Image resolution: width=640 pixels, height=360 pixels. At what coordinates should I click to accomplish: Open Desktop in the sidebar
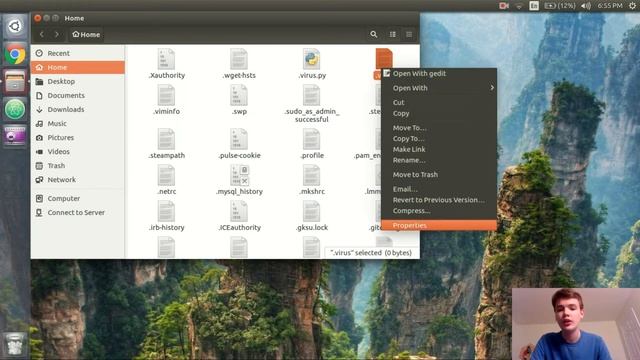click(78, 81)
